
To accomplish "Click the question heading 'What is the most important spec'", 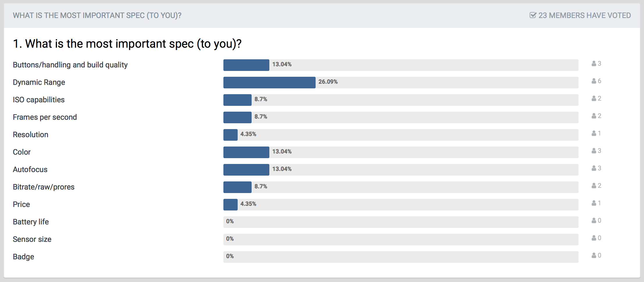I will [127, 44].
